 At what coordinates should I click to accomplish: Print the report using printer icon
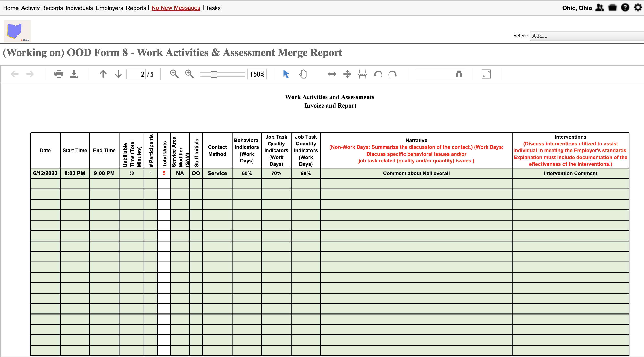pos(59,74)
